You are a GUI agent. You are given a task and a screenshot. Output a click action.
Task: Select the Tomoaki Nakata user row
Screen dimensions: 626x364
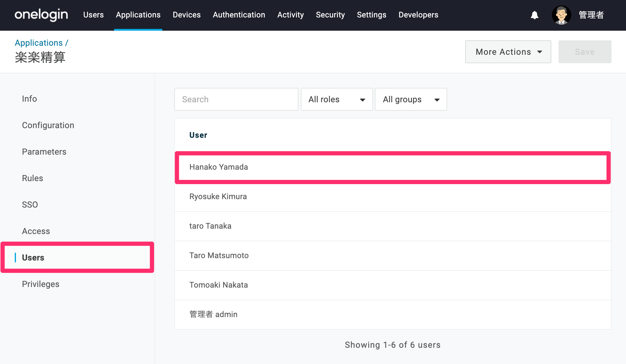pyautogui.click(x=393, y=285)
